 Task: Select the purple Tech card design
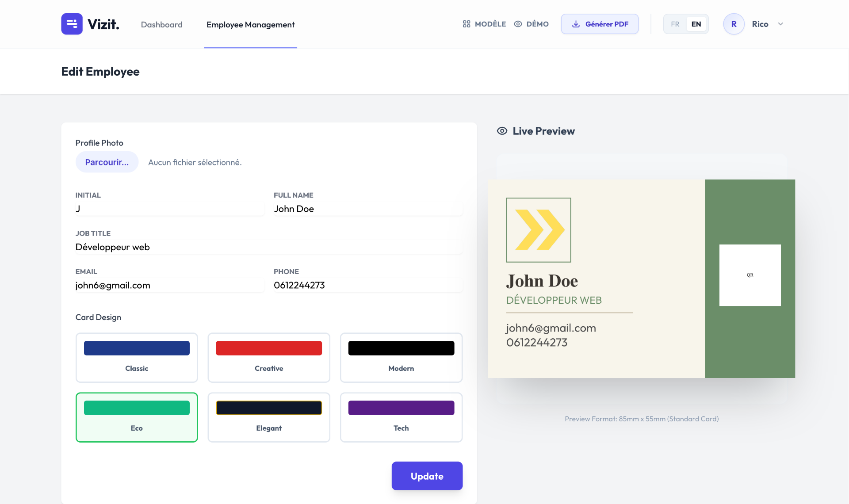coord(401,417)
